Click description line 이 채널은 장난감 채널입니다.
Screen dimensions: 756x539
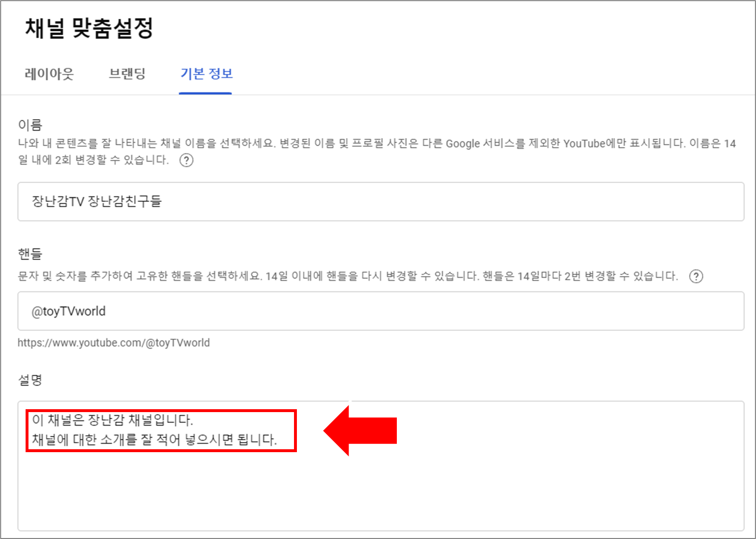click(112, 420)
